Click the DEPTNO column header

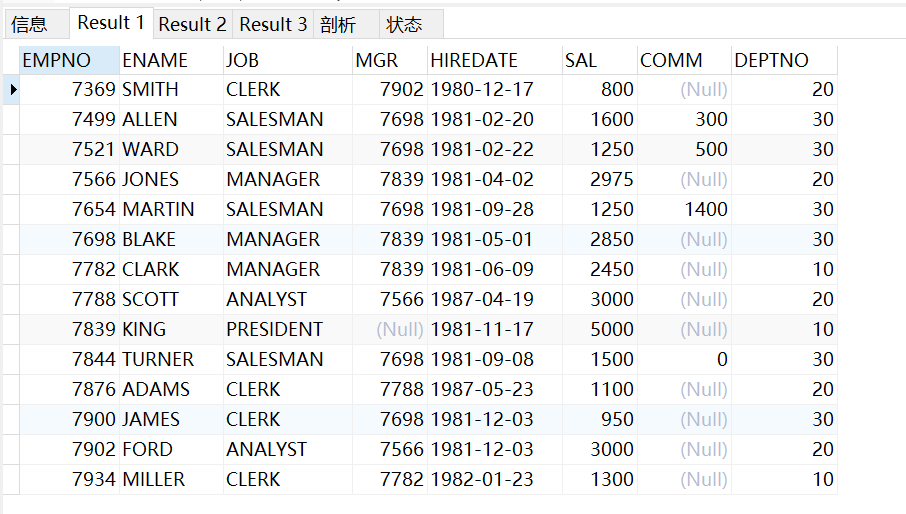tap(784, 60)
